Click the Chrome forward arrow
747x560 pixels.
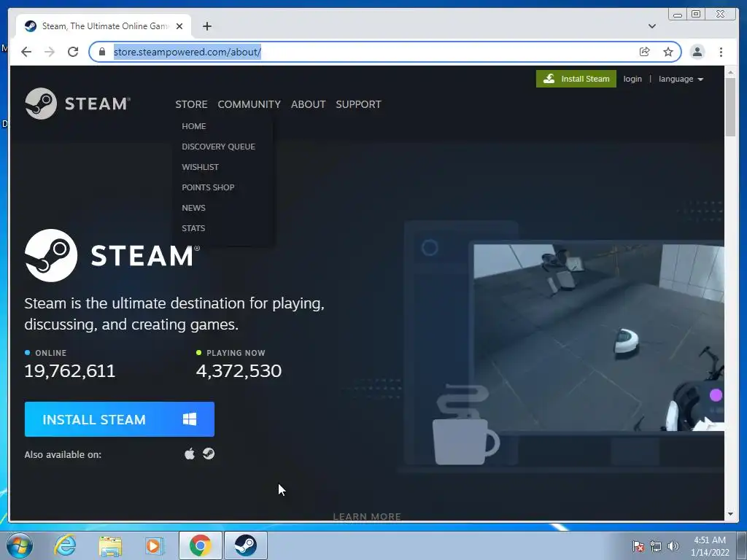50,52
